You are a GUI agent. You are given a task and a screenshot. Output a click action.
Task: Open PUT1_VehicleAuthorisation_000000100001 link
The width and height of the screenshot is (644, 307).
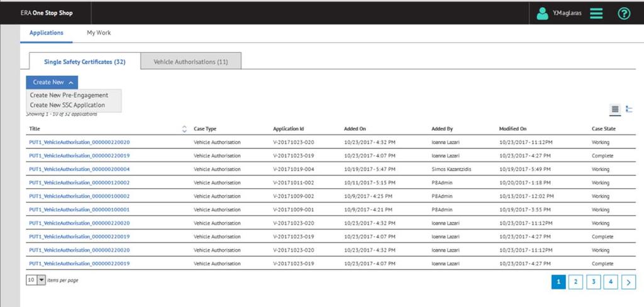[79, 209]
